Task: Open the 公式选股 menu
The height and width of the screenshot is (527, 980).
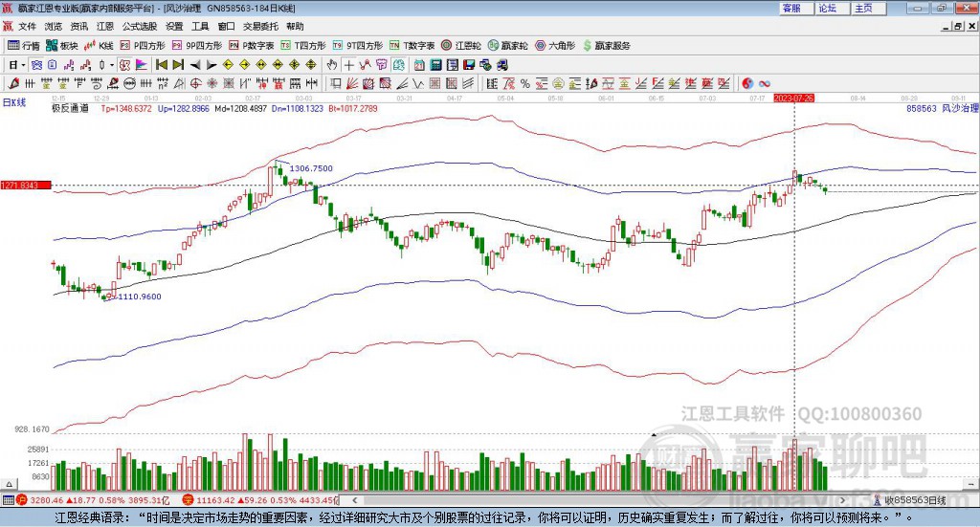Action: [x=138, y=26]
